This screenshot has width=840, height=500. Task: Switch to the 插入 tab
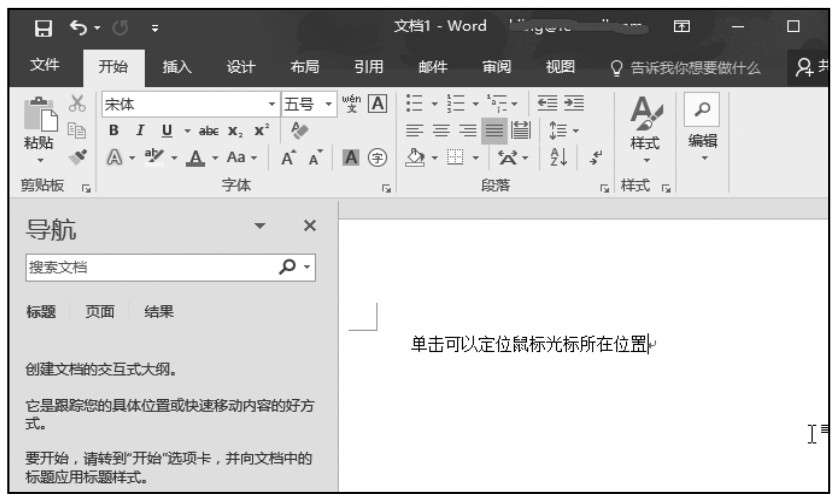[x=177, y=68]
